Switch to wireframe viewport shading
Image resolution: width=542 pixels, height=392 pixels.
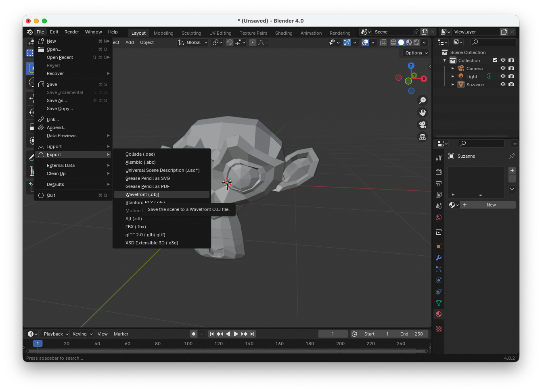(393, 42)
